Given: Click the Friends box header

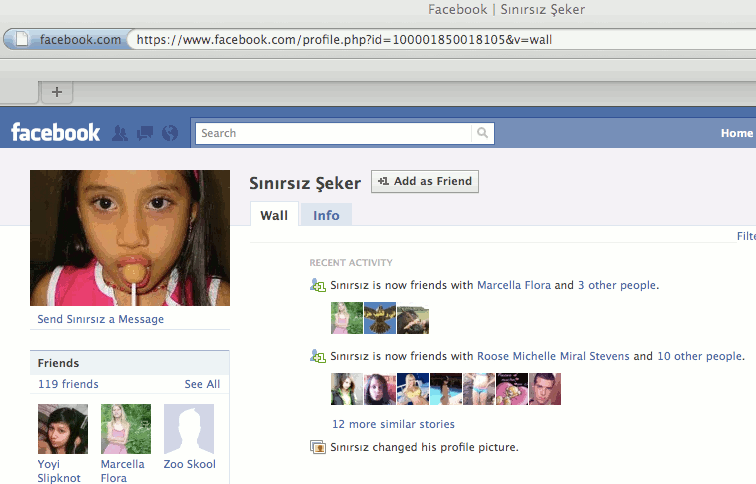Looking at the screenshot, I should point(130,363).
